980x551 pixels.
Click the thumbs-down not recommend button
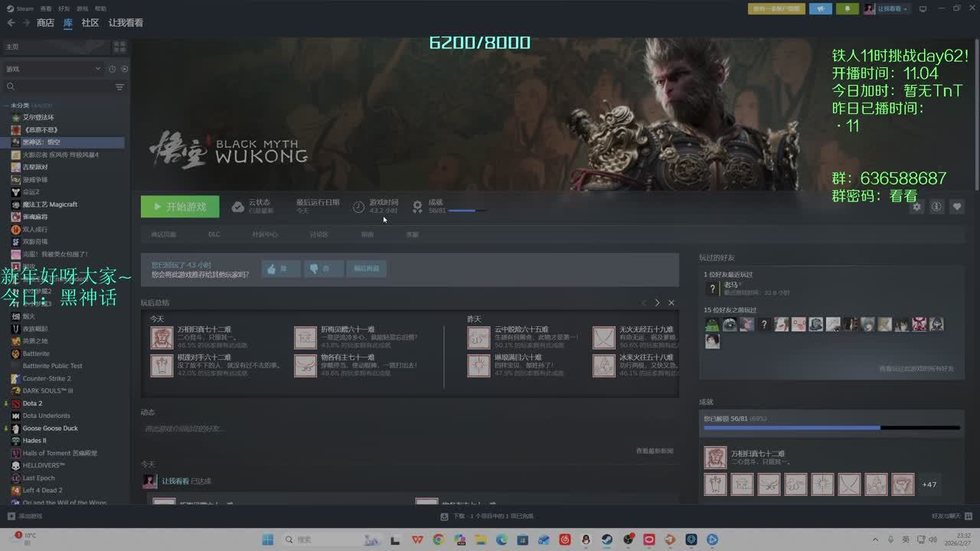pyautogui.click(x=323, y=269)
